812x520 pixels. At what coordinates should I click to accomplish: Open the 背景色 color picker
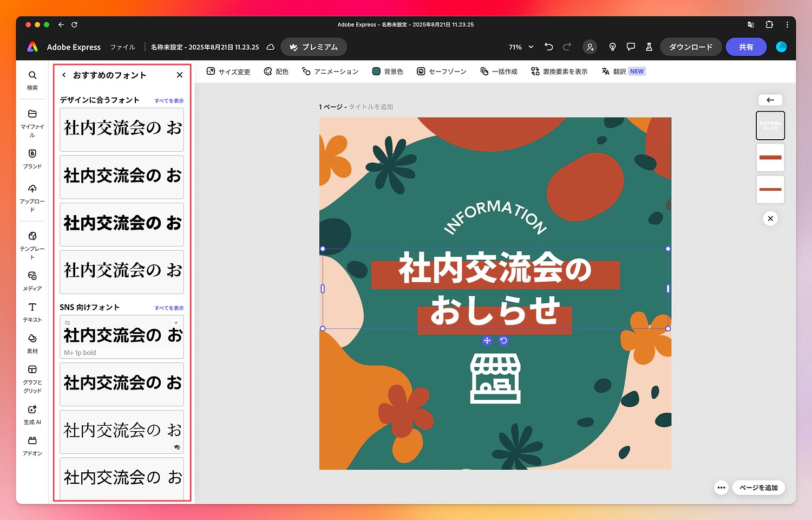tap(388, 71)
